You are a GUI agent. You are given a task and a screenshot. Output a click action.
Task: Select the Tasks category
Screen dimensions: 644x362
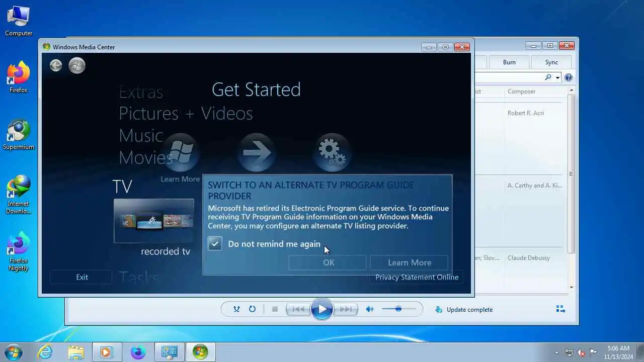(139, 277)
